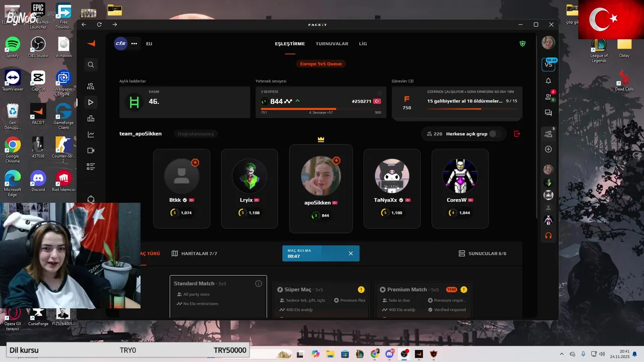Open the HARİTALAR 7/7 map selector
The height and width of the screenshot is (362, 644).
coord(194,253)
